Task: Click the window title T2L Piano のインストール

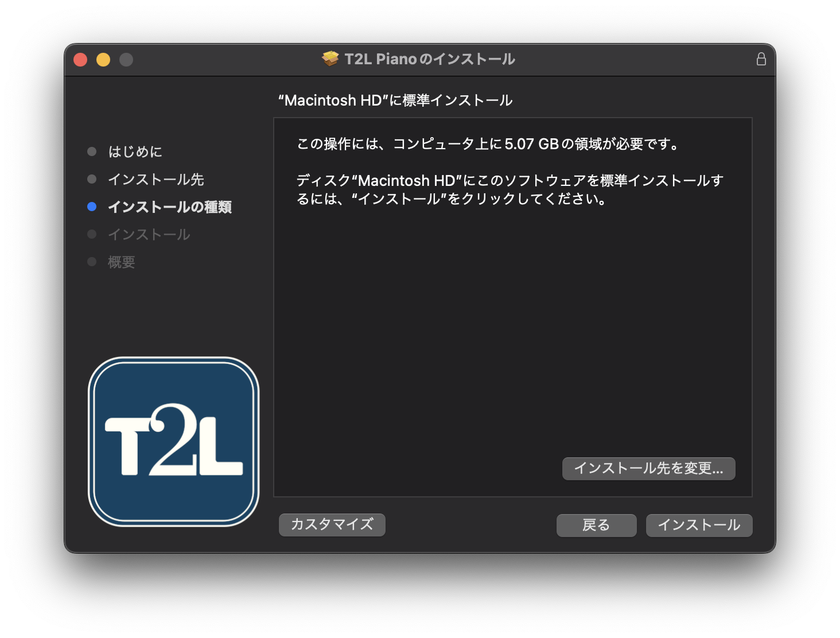Action: click(429, 59)
